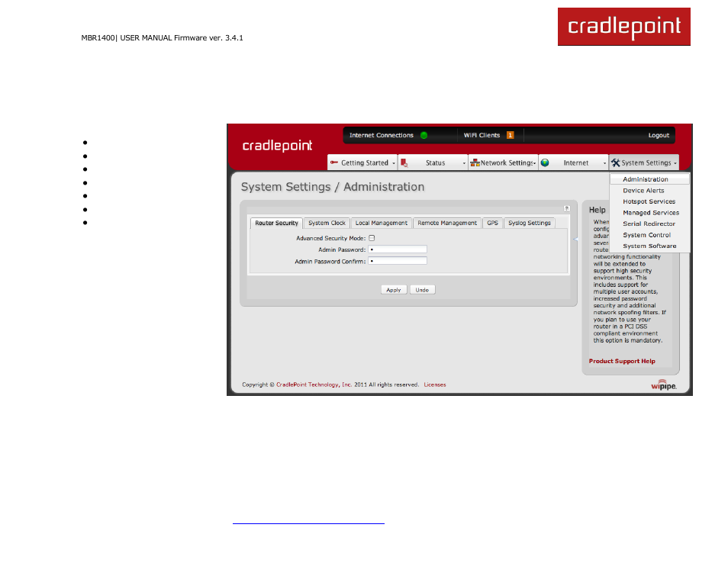Click the question mark help icon
Image resolution: width=728 pixels, height=563 pixels.
click(x=567, y=208)
